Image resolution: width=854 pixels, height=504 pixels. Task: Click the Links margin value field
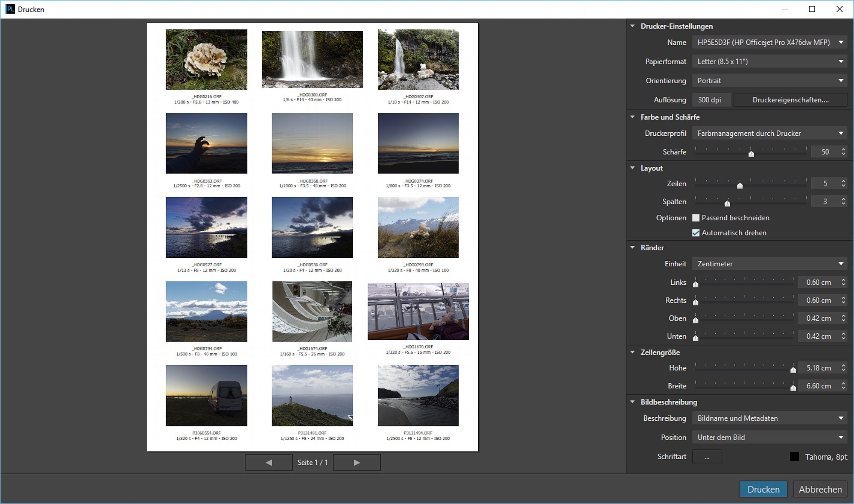(819, 283)
